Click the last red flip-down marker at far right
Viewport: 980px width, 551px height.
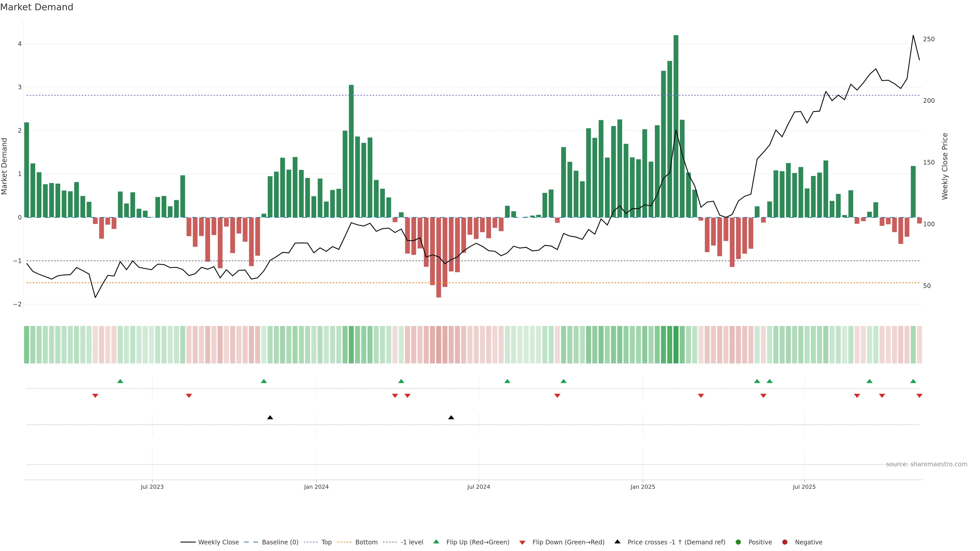pyautogui.click(x=920, y=396)
